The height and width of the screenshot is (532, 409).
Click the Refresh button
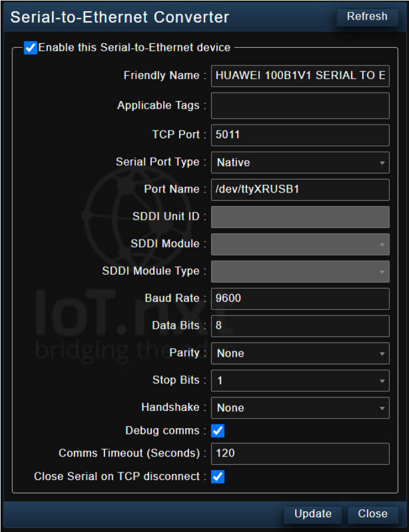367,17
